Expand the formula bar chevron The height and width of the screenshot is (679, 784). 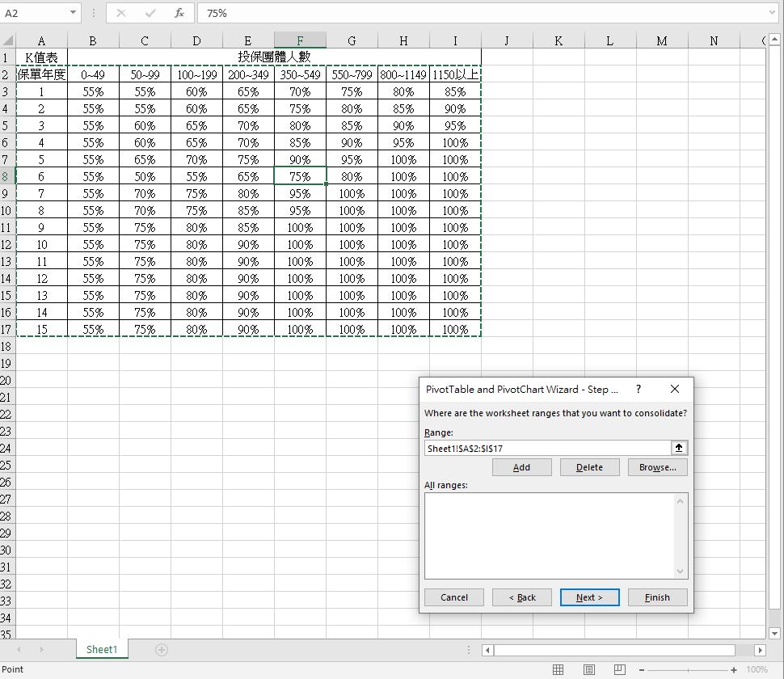pos(773,13)
